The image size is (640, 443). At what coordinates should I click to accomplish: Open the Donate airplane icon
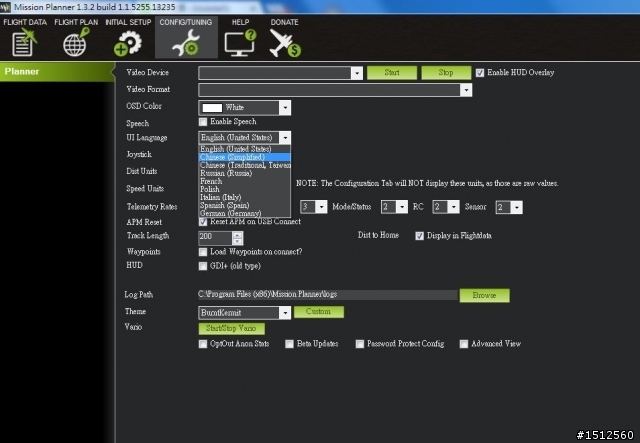[284, 42]
